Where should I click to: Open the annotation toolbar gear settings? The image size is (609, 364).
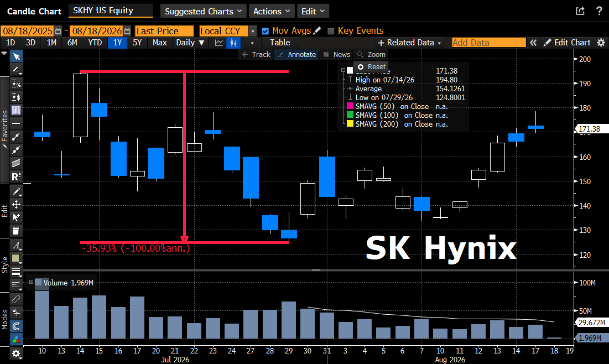coord(16,353)
